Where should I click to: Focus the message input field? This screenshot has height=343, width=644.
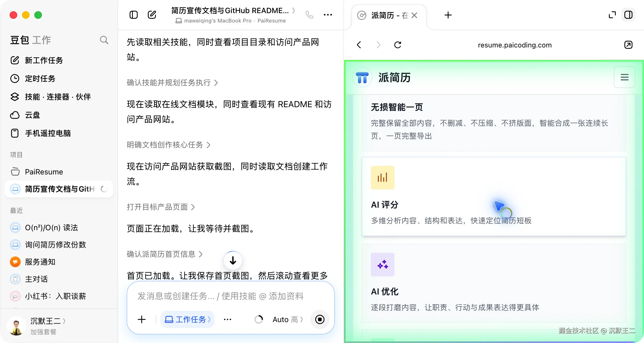coord(230,296)
